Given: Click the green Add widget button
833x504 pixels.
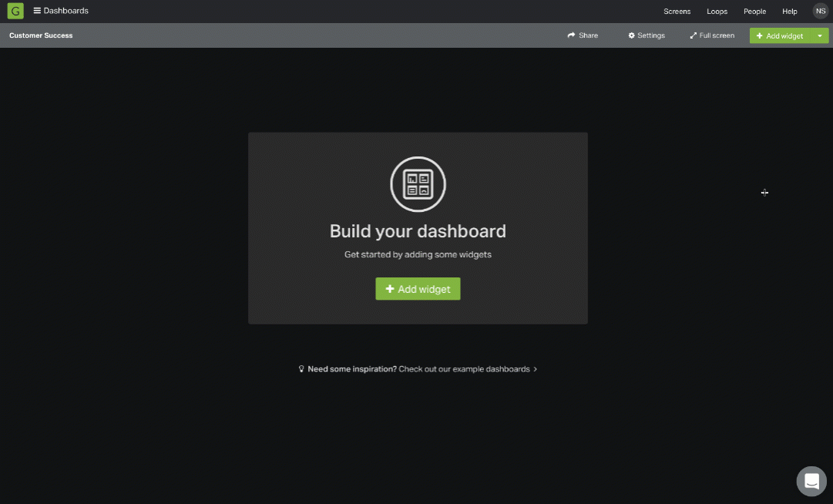Looking at the screenshot, I should coord(418,288).
